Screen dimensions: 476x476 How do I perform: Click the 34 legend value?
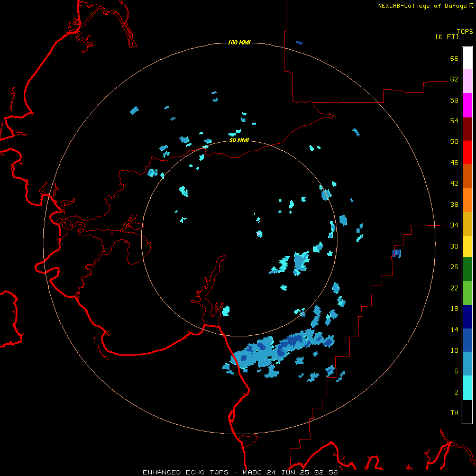pyautogui.click(x=454, y=225)
